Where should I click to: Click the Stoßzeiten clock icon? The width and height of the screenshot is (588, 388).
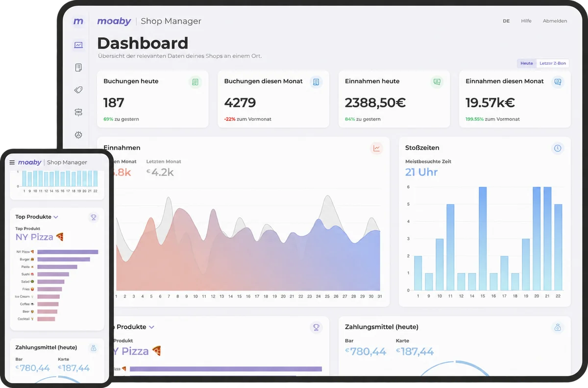pyautogui.click(x=558, y=148)
